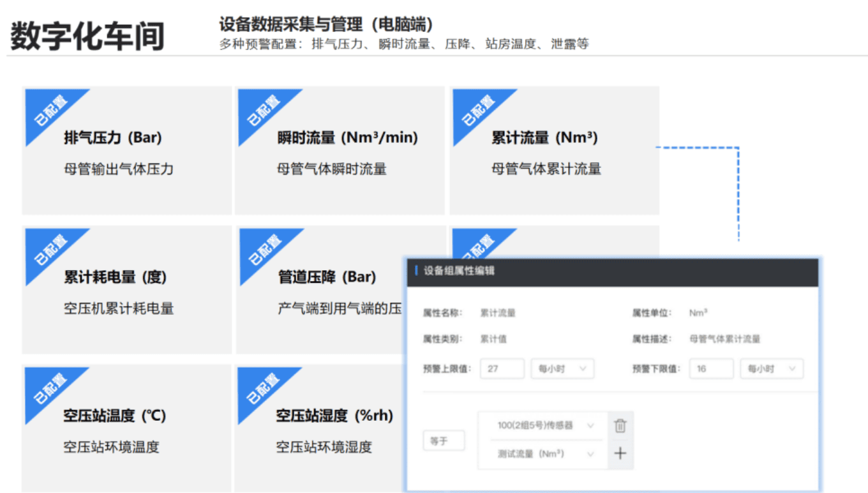868x493 pixels.
Task: Click the 设备组属性编辑 dialog title bar
Action: (x=613, y=271)
